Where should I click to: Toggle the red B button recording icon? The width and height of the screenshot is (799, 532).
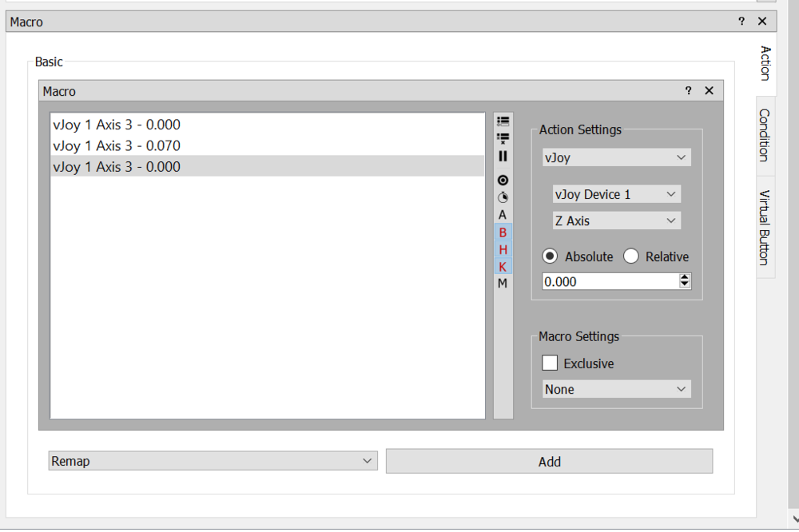[503, 232]
